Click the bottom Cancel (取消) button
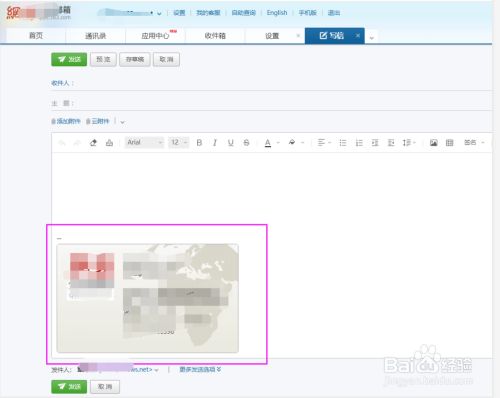 [105, 387]
